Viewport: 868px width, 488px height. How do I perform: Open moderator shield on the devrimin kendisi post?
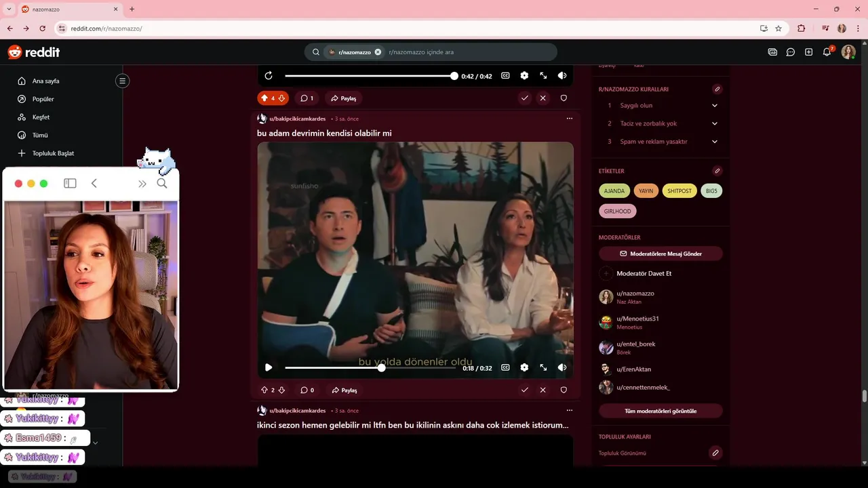click(x=564, y=390)
